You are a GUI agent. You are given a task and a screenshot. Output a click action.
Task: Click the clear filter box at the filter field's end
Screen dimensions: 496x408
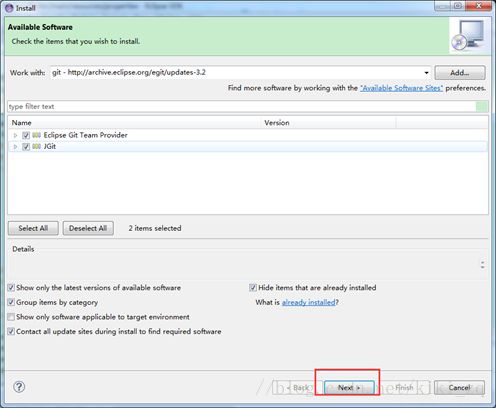pyautogui.click(x=481, y=107)
